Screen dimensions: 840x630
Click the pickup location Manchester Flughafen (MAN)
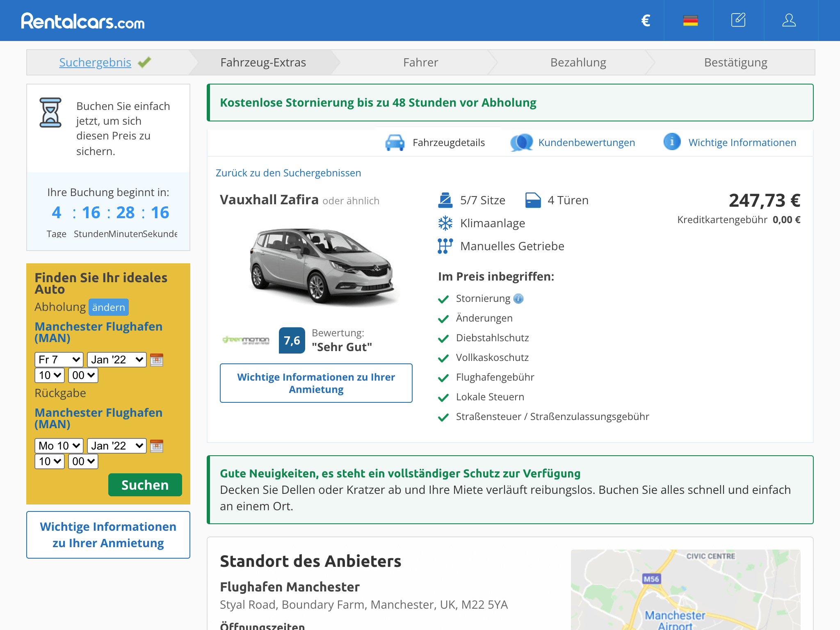click(x=98, y=332)
